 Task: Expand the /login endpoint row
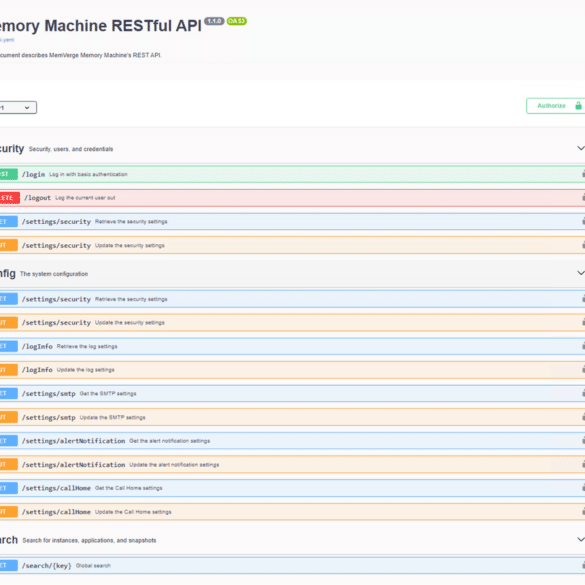(x=292, y=174)
